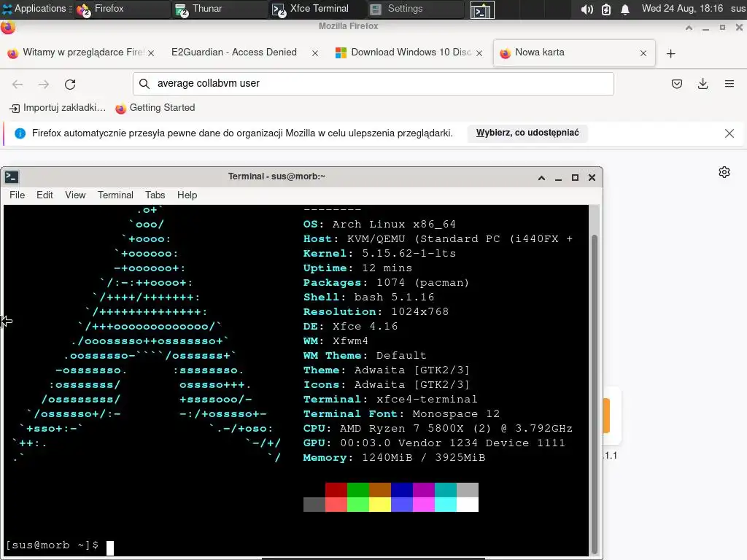The width and height of the screenshot is (747, 560).
Task: Close the 'Download Windows 10' tab
Action: (x=479, y=53)
